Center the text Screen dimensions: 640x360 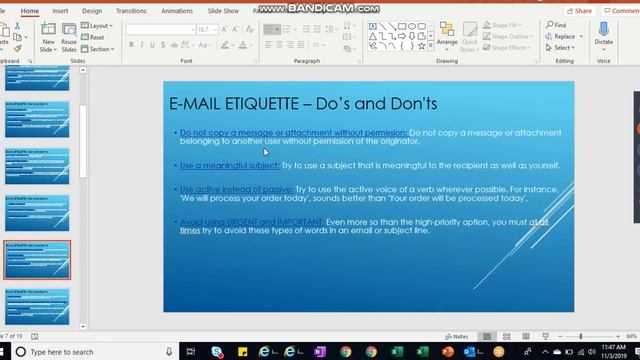(279, 45)
